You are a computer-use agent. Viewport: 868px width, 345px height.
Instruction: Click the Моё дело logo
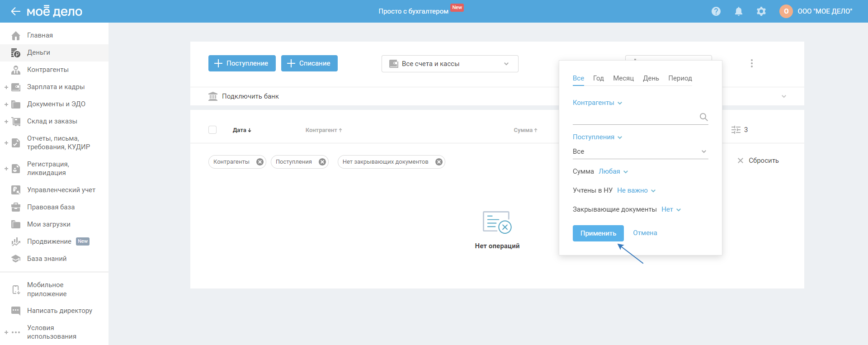[x=55, y=11]
